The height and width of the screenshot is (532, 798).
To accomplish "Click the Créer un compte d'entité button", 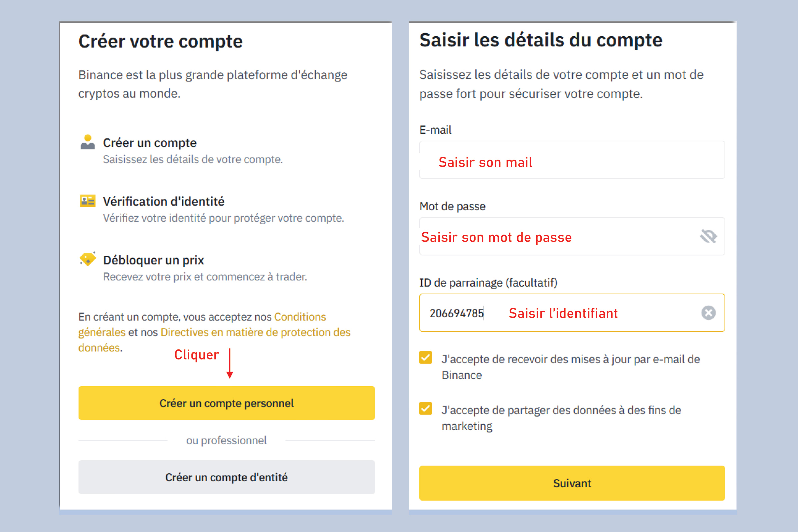I will [x=227, y=477].
